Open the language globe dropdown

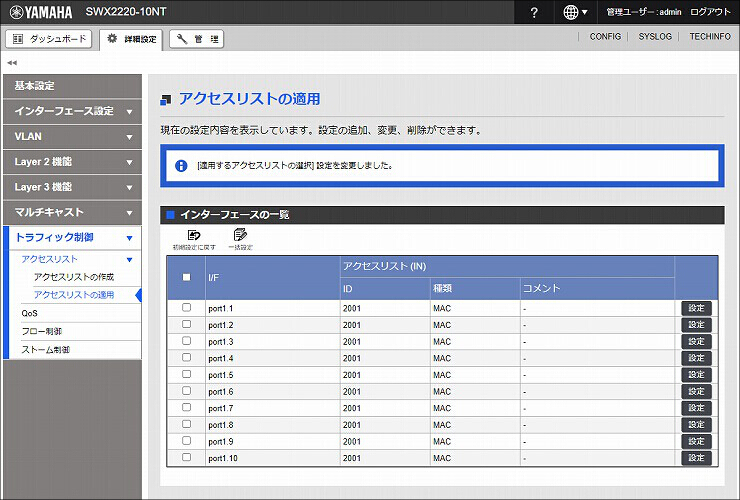575,12
